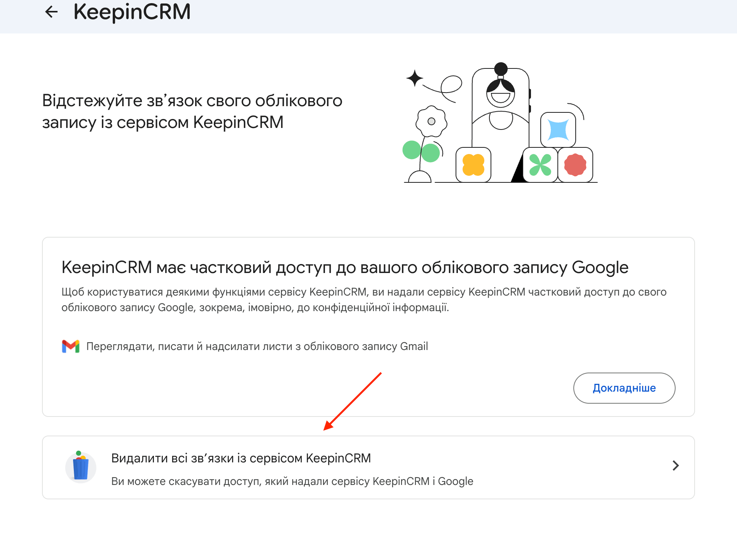
Task: Click the subtitle about revoking KeepinCRM access
Action: coord(292,481)
